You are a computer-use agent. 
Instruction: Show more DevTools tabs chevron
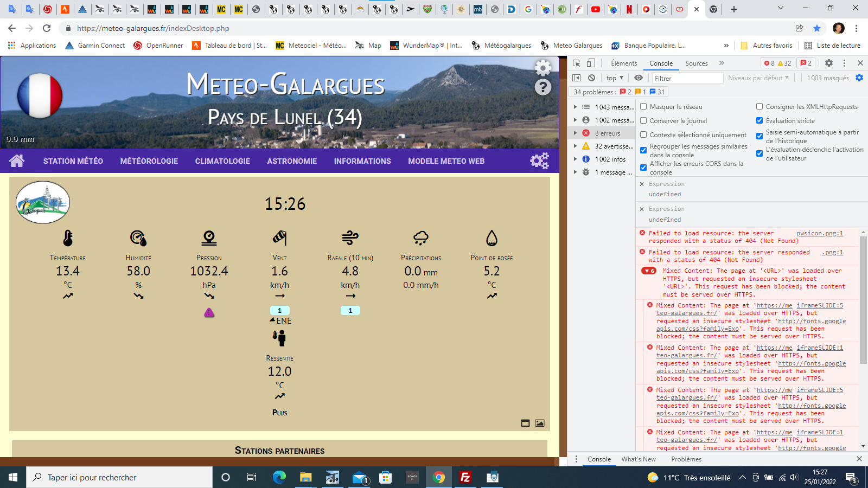[x=722, y=63]
